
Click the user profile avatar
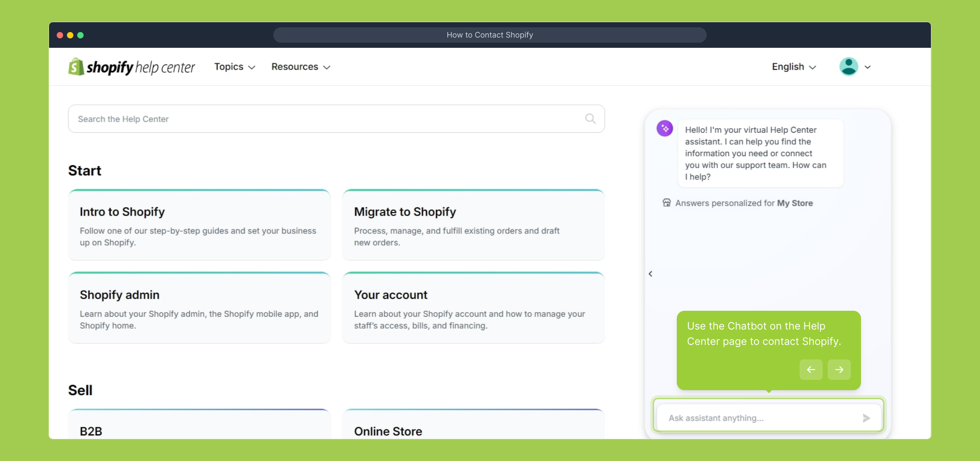(848, 67)
